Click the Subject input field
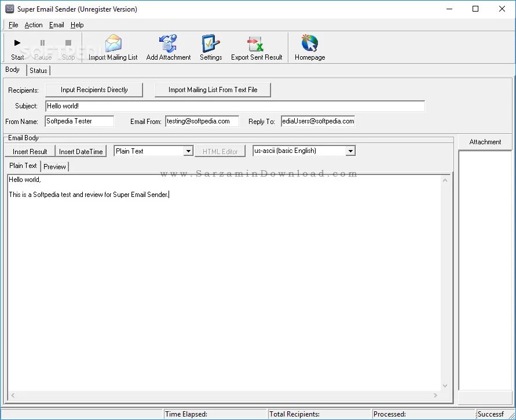 [235, 106]
